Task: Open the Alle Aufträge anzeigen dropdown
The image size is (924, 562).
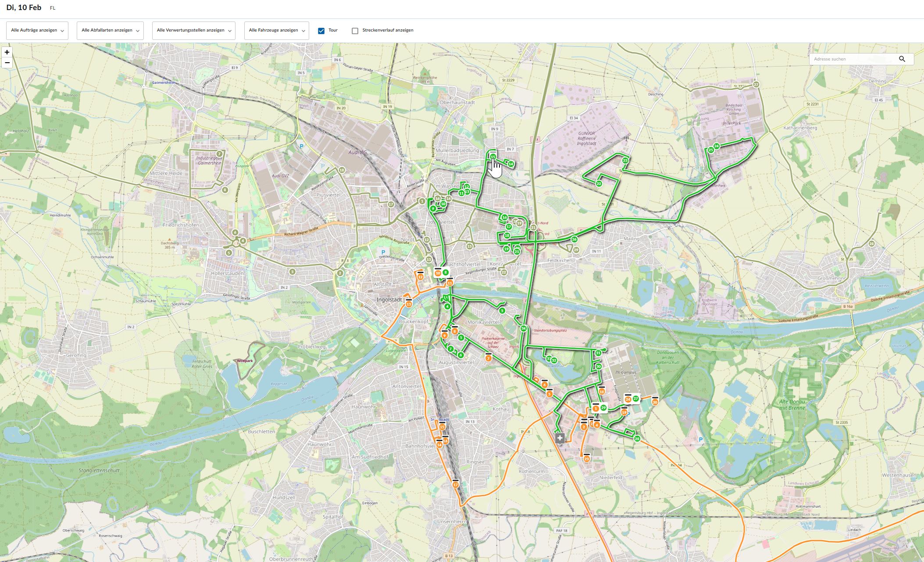Action: [x=37, y=31]
